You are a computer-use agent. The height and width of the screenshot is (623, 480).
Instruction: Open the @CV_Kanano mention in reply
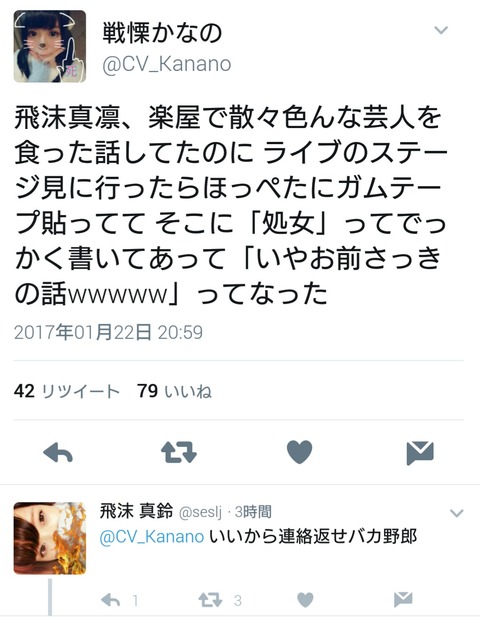tap(152, 537)
